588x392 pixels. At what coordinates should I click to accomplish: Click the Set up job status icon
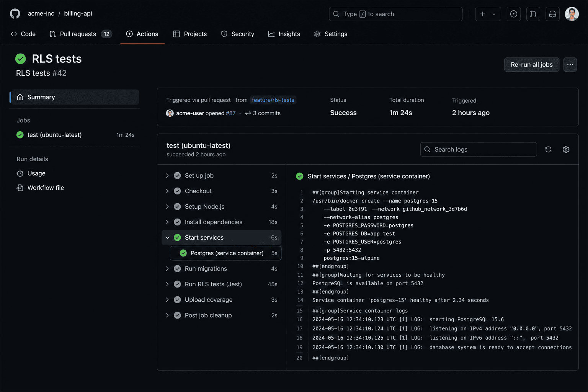coord(177,175)
